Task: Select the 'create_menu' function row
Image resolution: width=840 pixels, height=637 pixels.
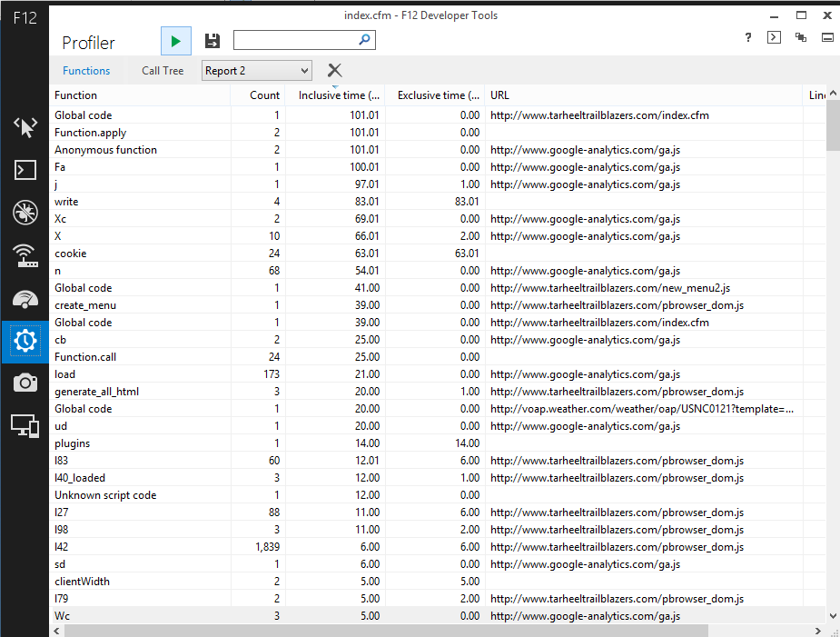Action: tap(439, 305)
